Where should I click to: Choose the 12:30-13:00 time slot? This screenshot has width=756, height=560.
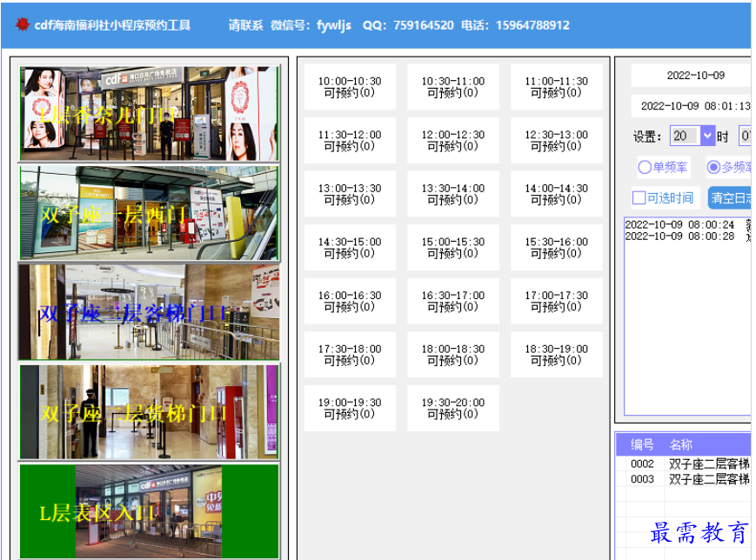click(x=557, y=140)
